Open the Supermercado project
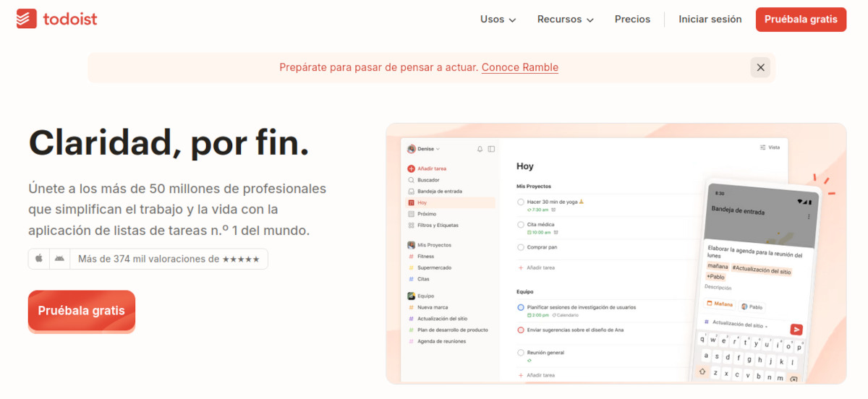 point(430,267)
